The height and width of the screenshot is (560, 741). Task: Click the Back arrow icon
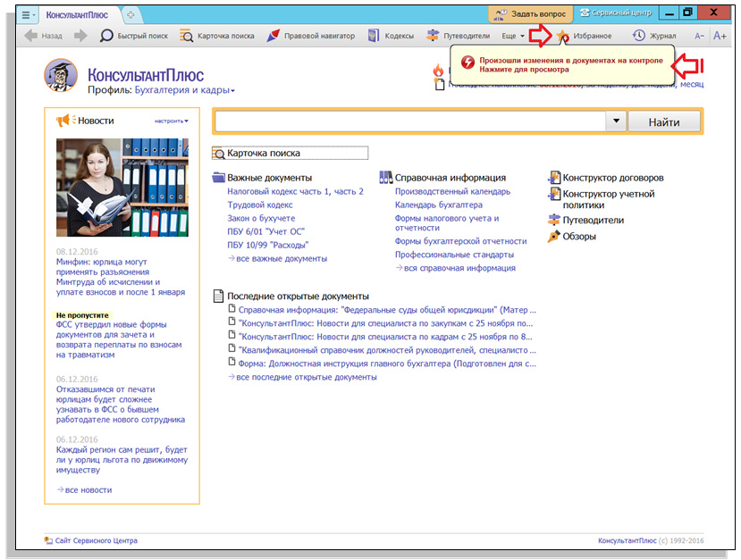(x=31, y=36)
